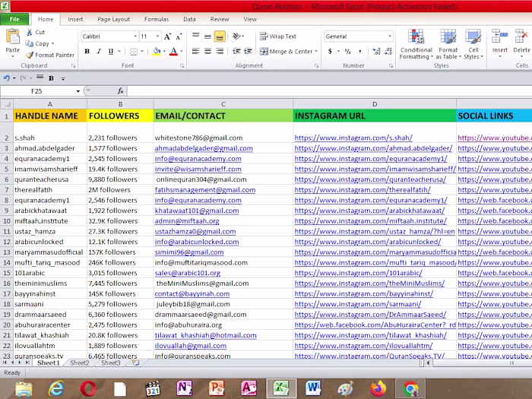Open link admin@miftaah.org
532x399 pixels.
pos(187,221)
